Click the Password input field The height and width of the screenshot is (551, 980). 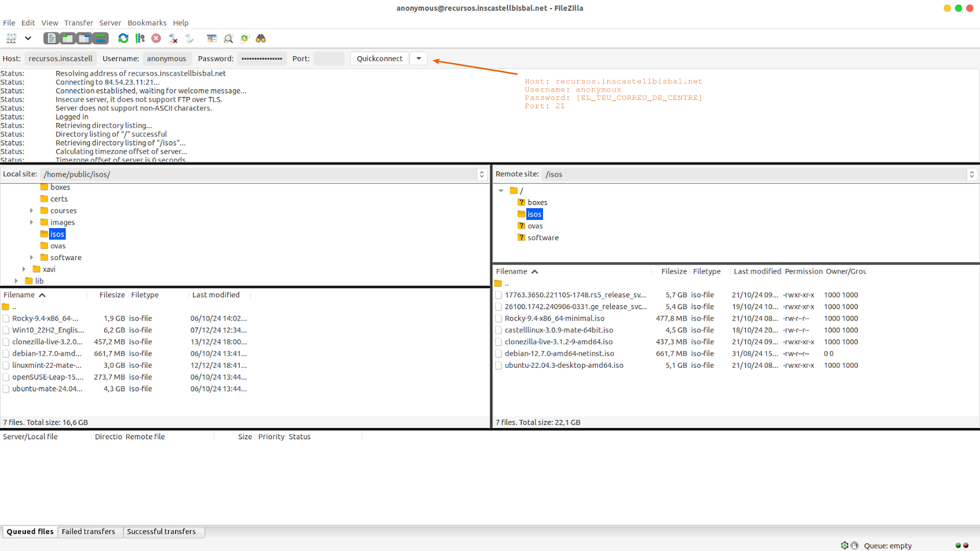coord(262,59)
